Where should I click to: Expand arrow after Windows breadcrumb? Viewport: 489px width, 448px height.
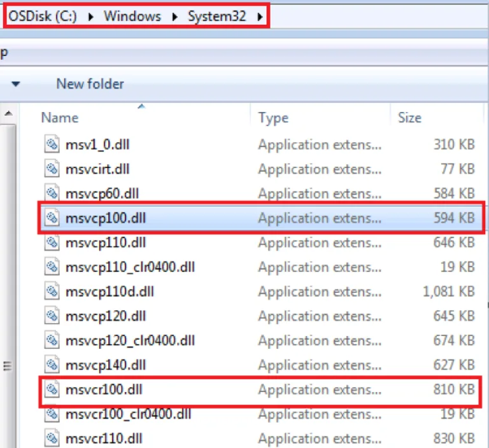point(175,17)
